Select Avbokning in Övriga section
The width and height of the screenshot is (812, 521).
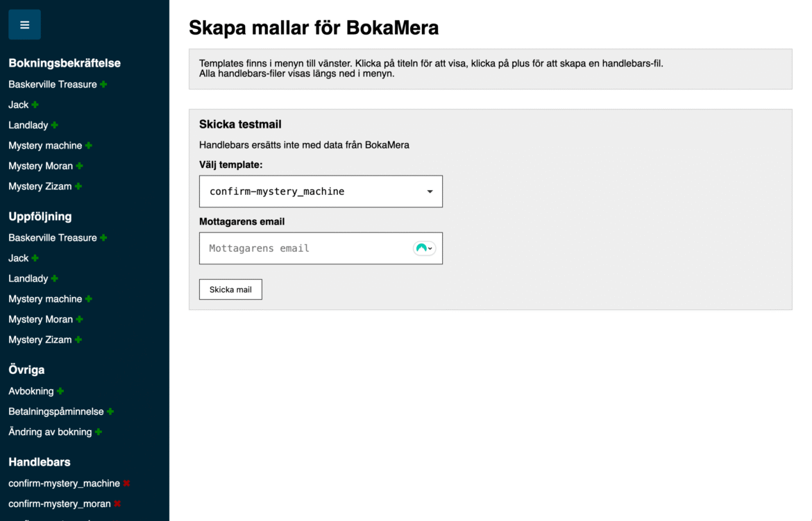tap(31, 391)
